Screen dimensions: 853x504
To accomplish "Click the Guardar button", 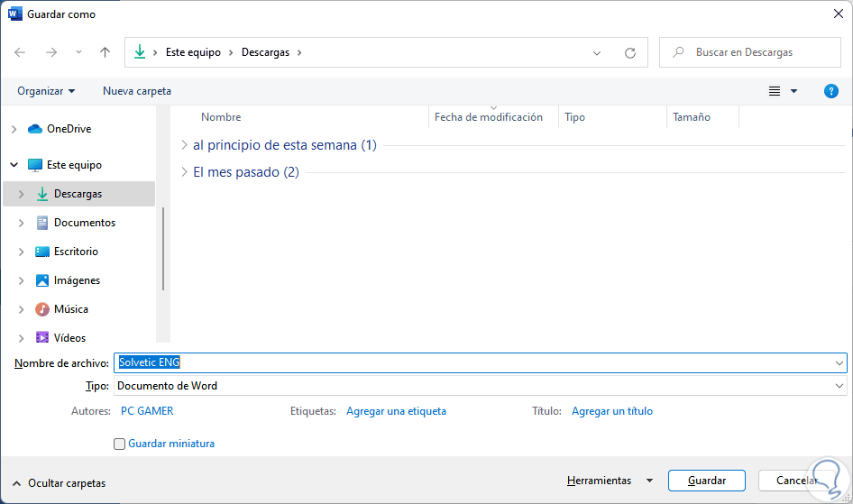I will [707, 481].
